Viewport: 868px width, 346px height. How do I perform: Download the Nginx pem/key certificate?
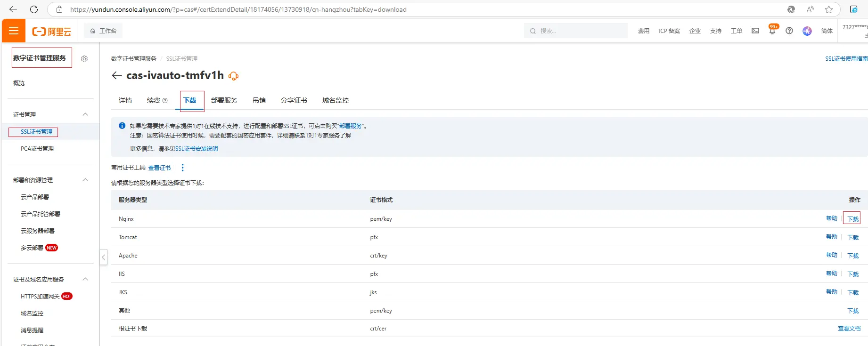(x=853, y=219)
